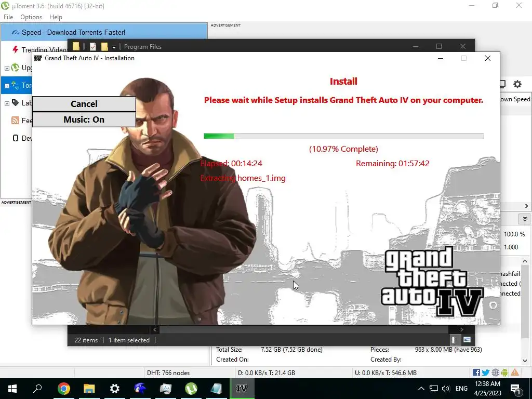Click the warning triangle icon in status bar
Screen dimensions: 532x399
point(515,372)
